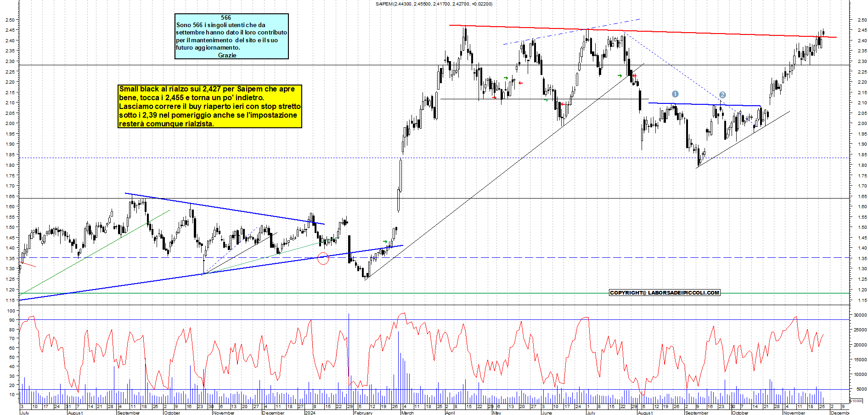
Task: Click the "June" label on the time axis
Action: pyautogui.click(x=547, y=413)
